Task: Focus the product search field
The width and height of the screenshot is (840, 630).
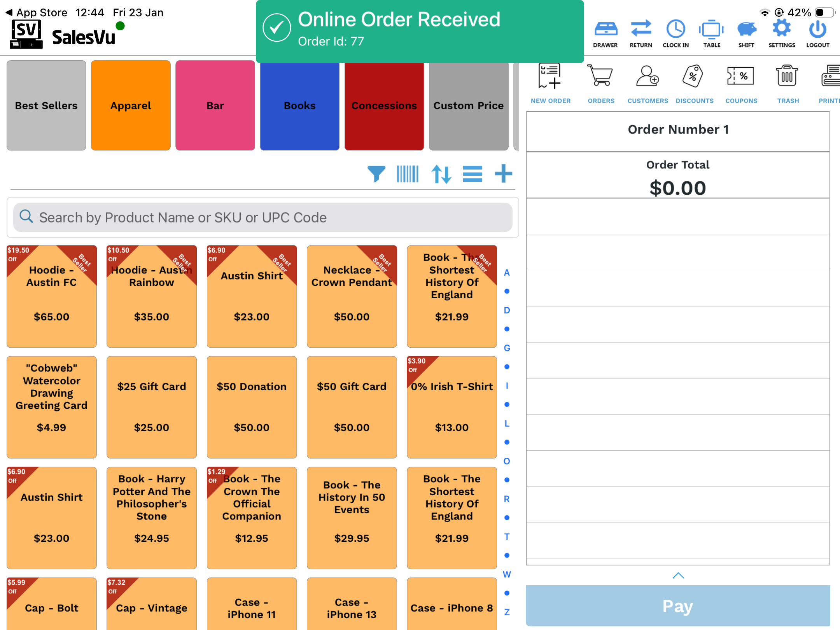Action: pos(263,217)
